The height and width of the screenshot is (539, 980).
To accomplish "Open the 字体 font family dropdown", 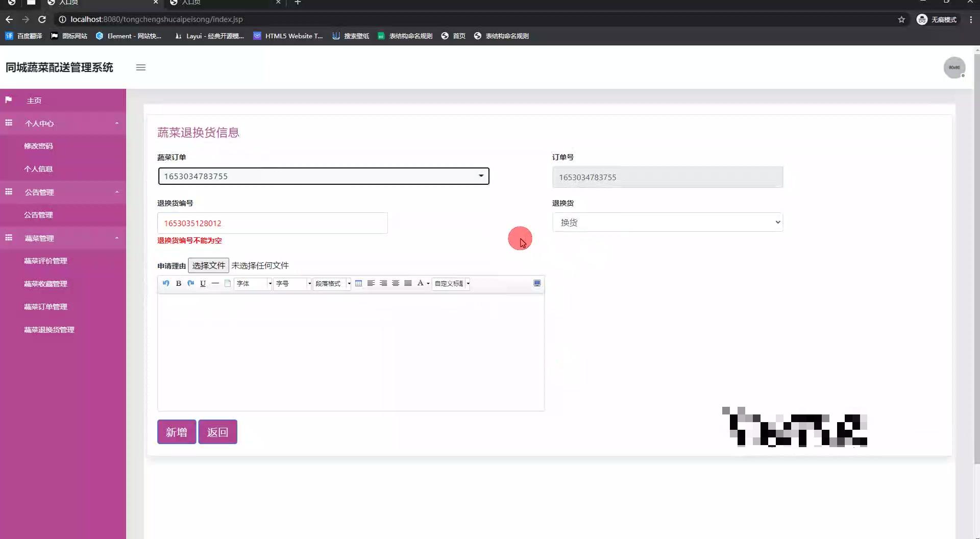I will click(253, 283).
